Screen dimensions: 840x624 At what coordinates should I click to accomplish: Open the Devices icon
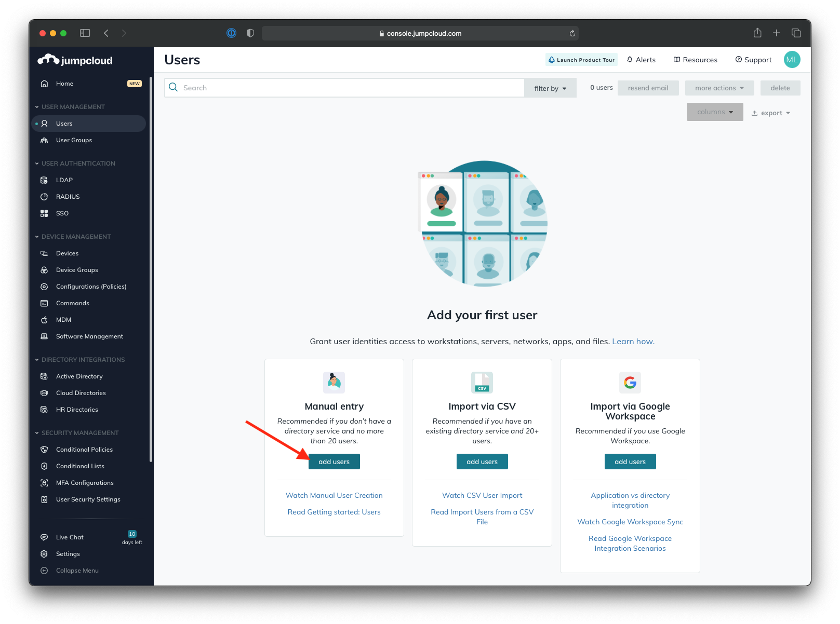click(x=44, y=253)
